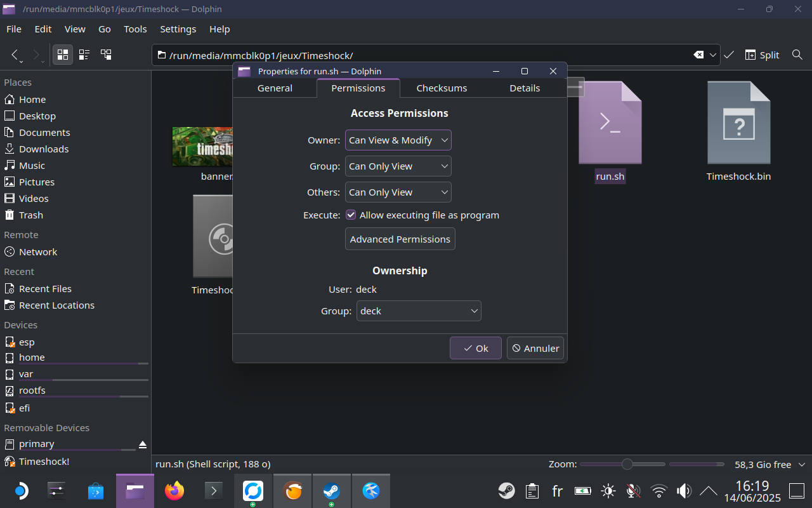Switch to the General tab
812x508 pixels.
tap(275, 88)
